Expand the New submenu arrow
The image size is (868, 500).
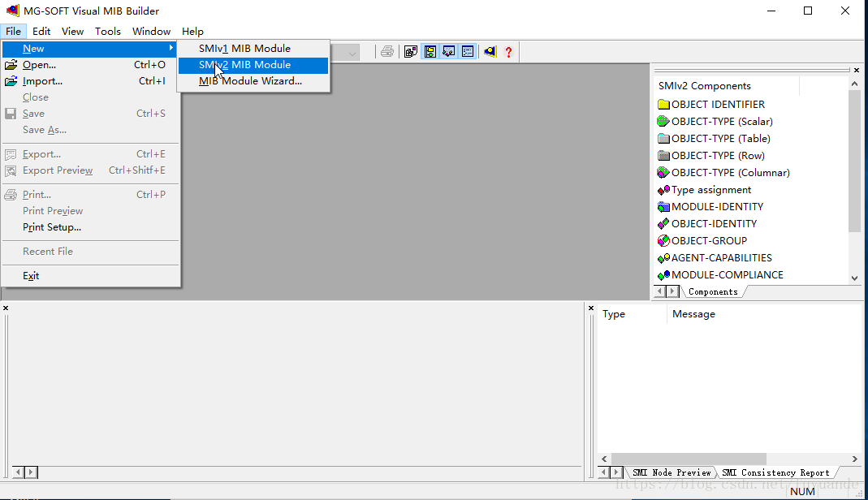click(x=171, y=48)
